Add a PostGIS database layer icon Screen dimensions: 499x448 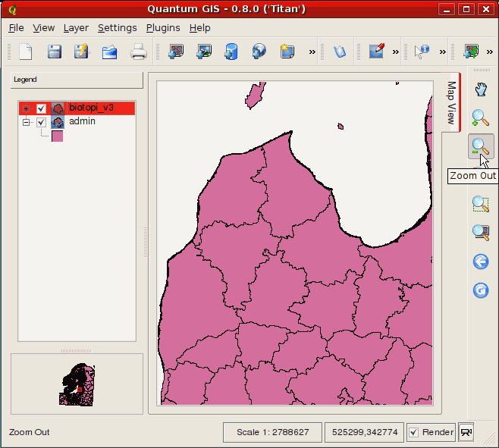coord(231,52)
